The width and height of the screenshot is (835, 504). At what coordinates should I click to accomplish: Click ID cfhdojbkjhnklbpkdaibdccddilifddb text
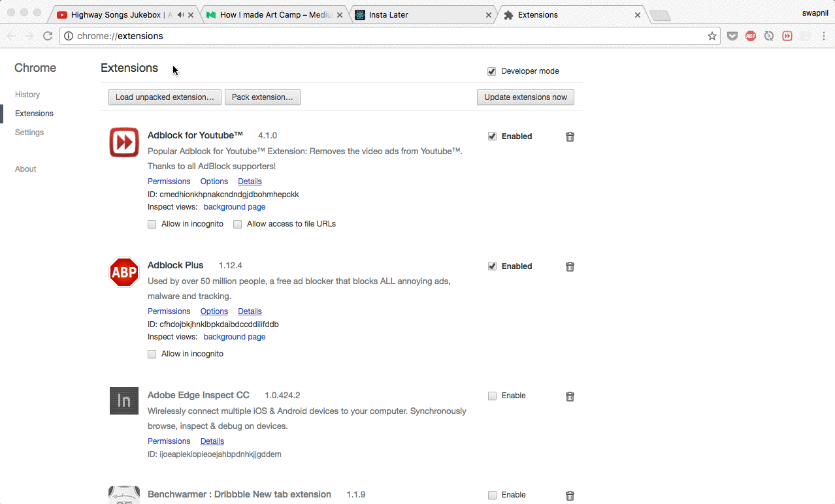213,324
